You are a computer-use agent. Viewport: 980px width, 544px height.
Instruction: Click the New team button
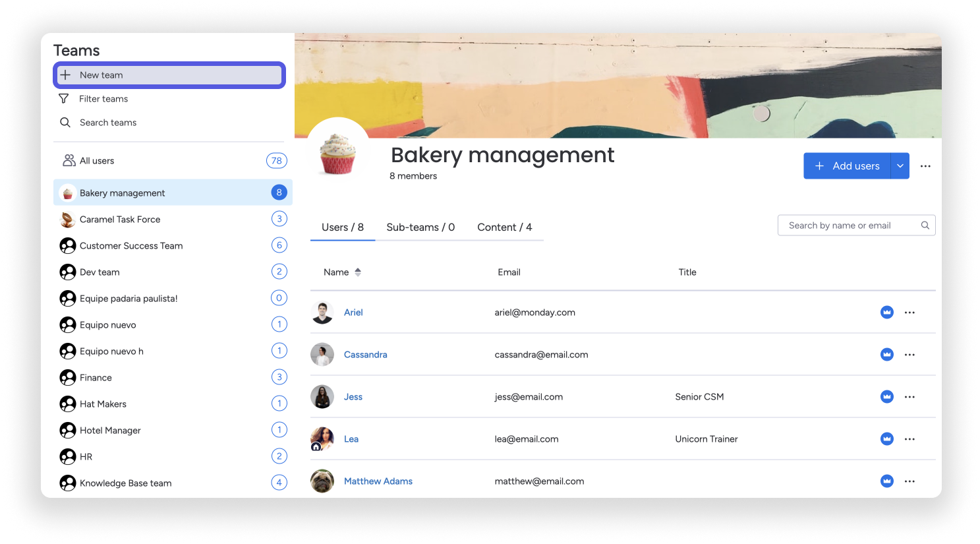169,75
